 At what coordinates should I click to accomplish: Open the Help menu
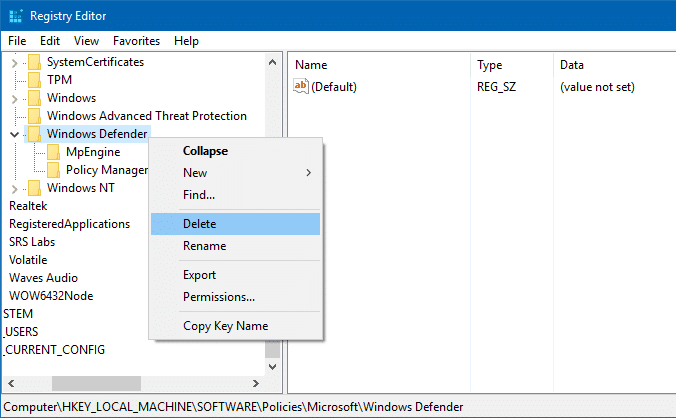coord(186,41)
